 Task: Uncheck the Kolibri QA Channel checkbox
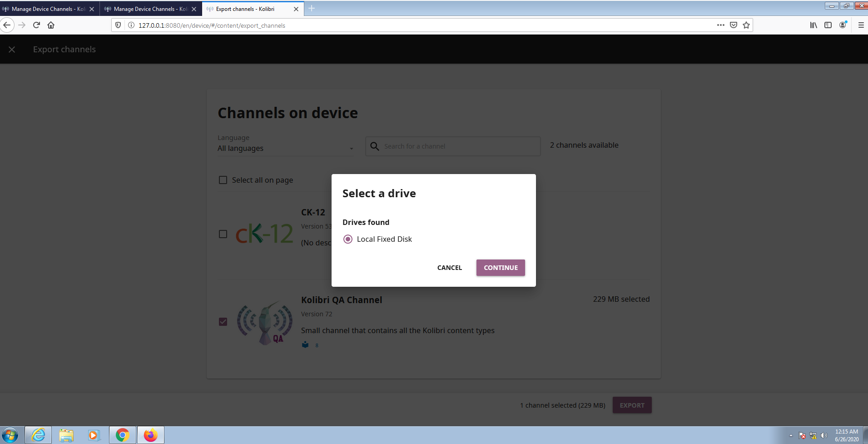click(223, 322)
